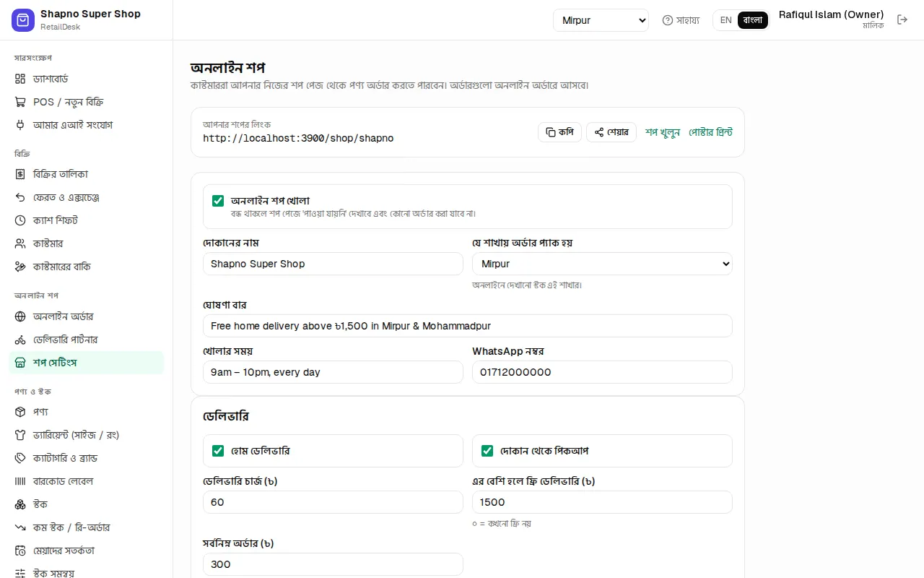Open POS cart icon in sidebar
The image size is (924, 578).
(x=20, y=102)
